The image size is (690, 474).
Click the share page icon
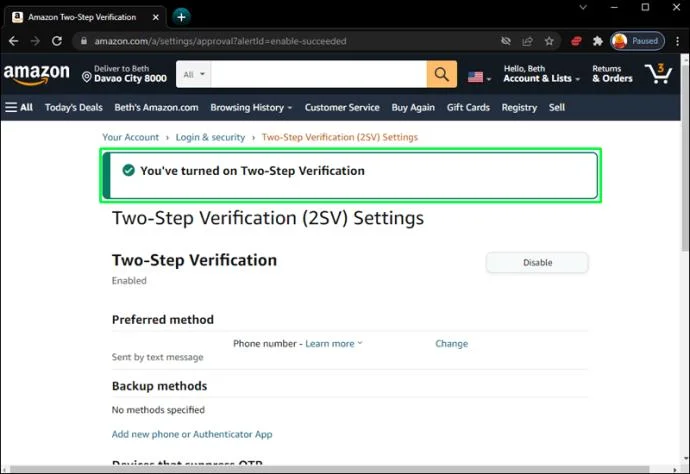click(x=527, y=41)
